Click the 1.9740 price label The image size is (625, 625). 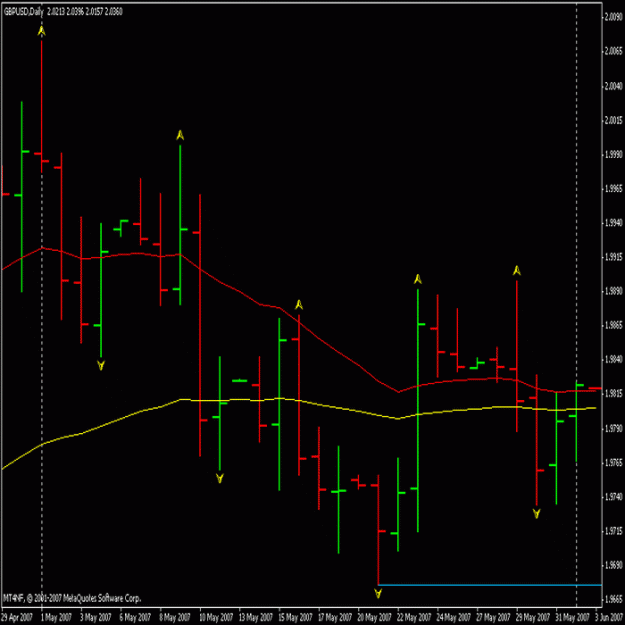614,497
